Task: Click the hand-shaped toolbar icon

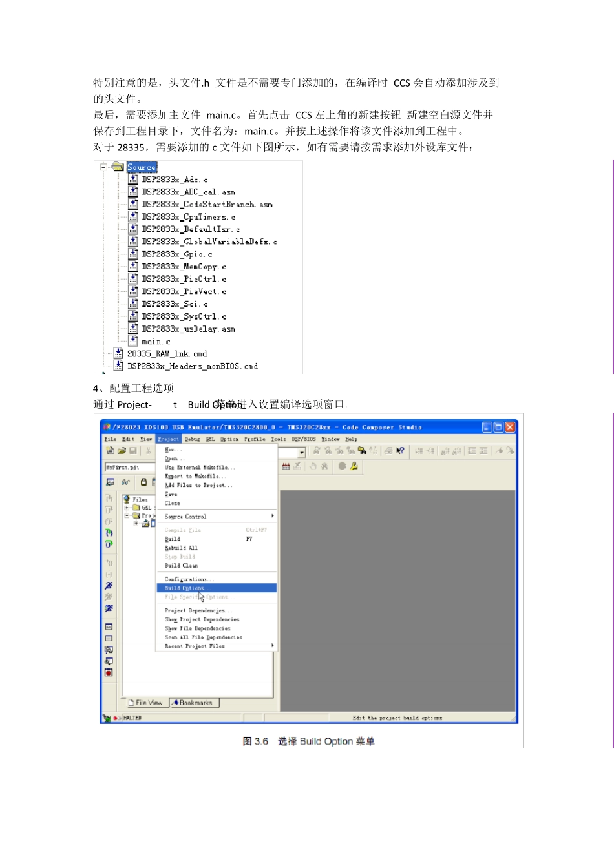Action: 313,466
